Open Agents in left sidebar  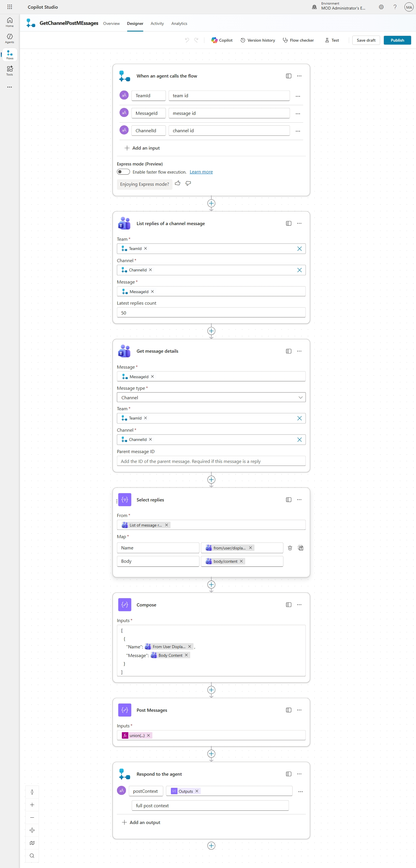pyautogui.click(x=10, y=38)
